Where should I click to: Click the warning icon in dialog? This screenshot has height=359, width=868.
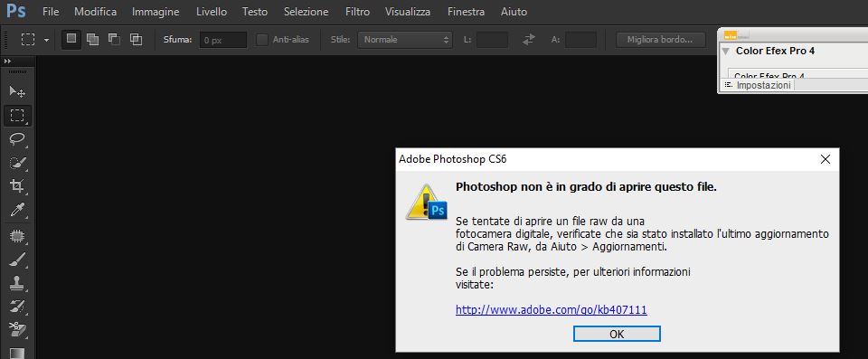[426, 202]
